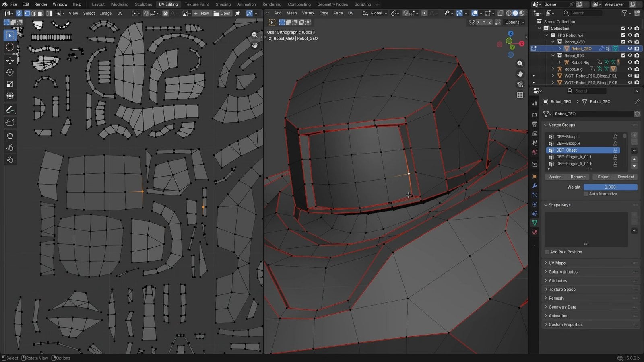Click the Weight slider field

(x=610, y=187)
